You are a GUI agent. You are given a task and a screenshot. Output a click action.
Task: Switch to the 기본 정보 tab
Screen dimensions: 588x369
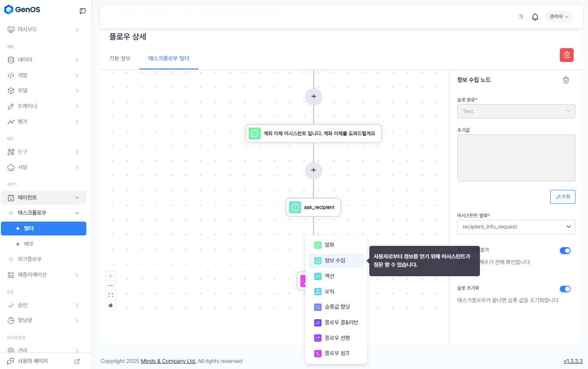(120, 58)
